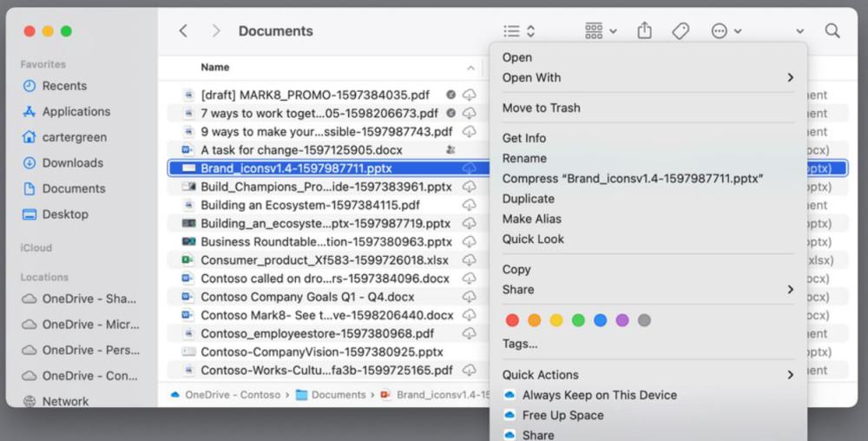868x441 pixels.
Task: Expand the Open With submenu
Action: click(x=648, y=78)
